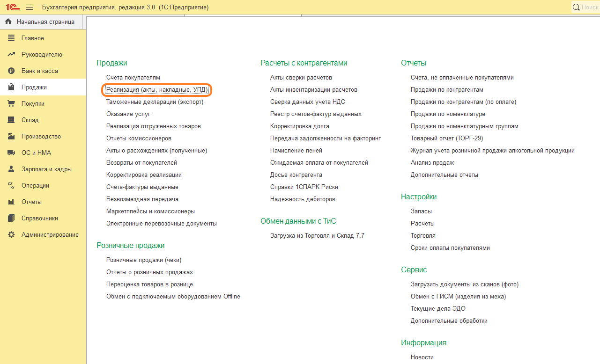This screenshot has height=364, width=600.
Task: Click the Покупки shopping cart icon
Action: click(12, 104)
